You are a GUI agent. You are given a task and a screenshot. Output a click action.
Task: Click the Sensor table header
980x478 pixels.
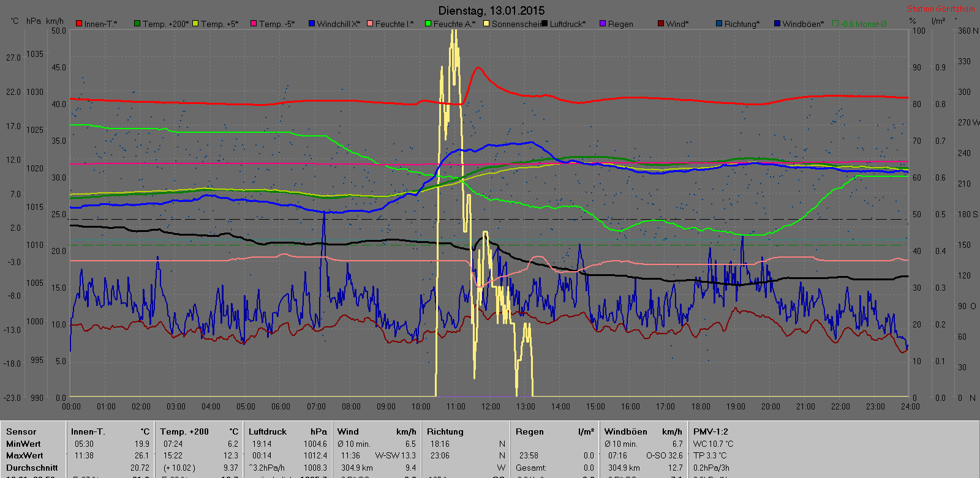[21, 431]
